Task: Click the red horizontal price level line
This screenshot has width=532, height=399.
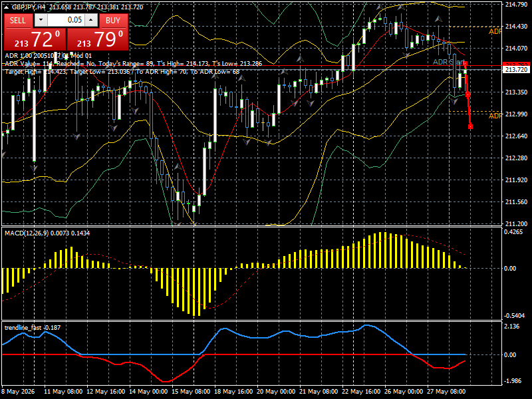Action: 251,65
